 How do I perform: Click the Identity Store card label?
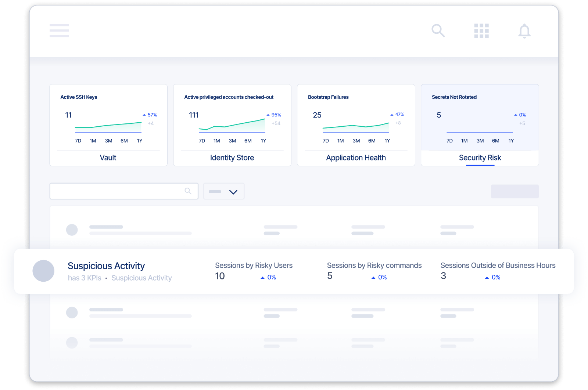pos(232,158)
